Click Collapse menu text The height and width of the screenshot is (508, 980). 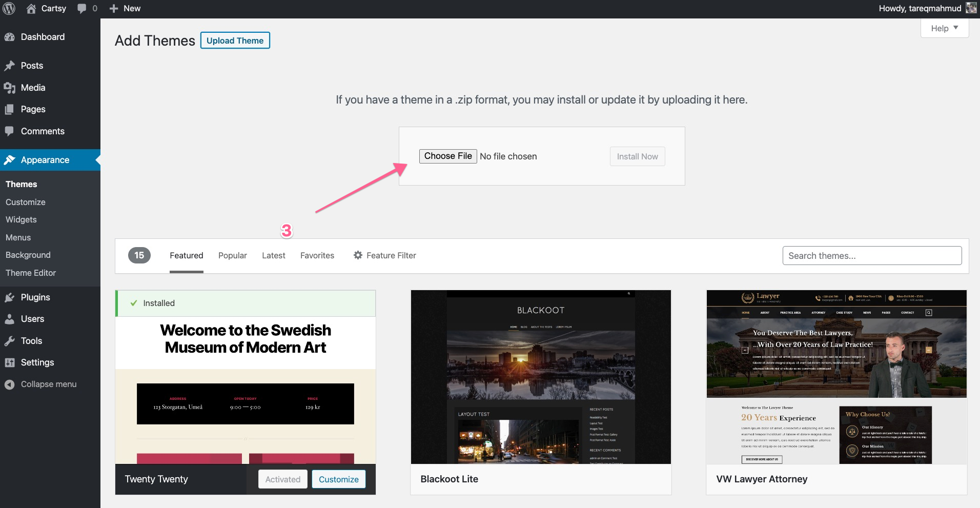pos(49,384)
